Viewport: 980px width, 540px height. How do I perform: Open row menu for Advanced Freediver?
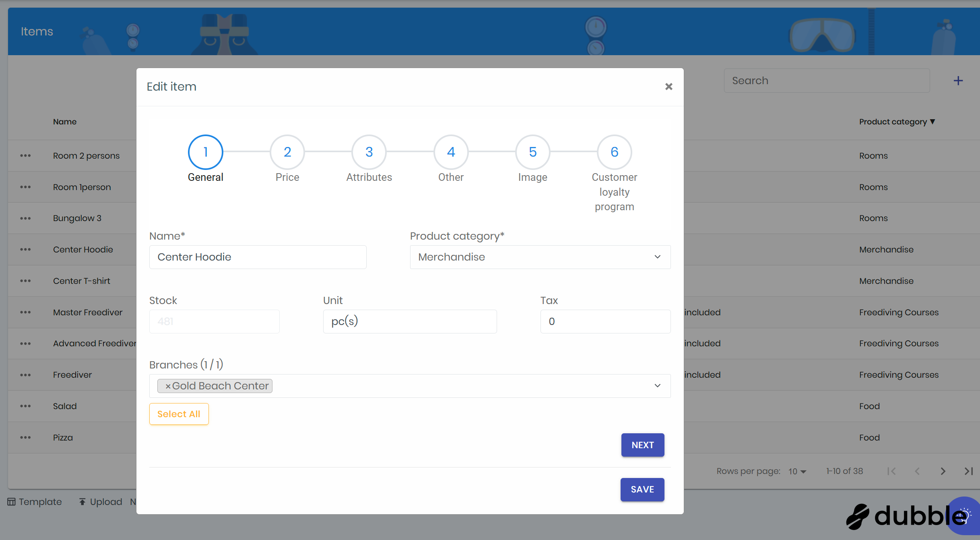(25, 343)
